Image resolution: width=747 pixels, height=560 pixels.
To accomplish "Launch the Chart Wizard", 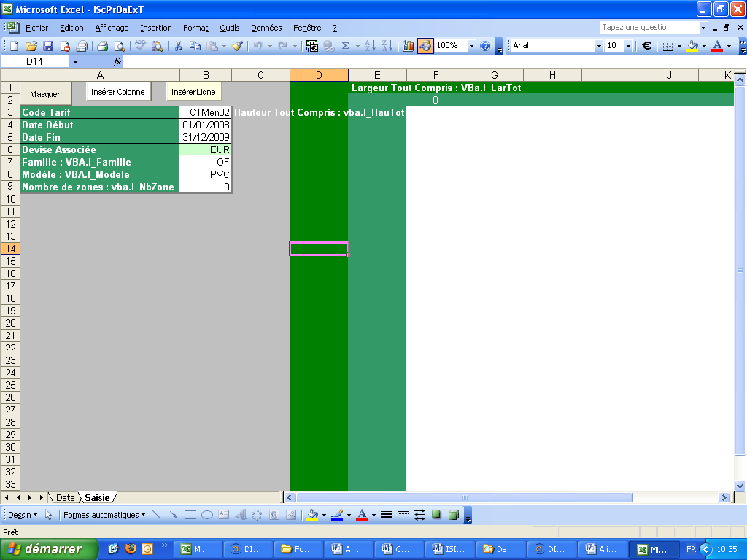I will point(407,45).
